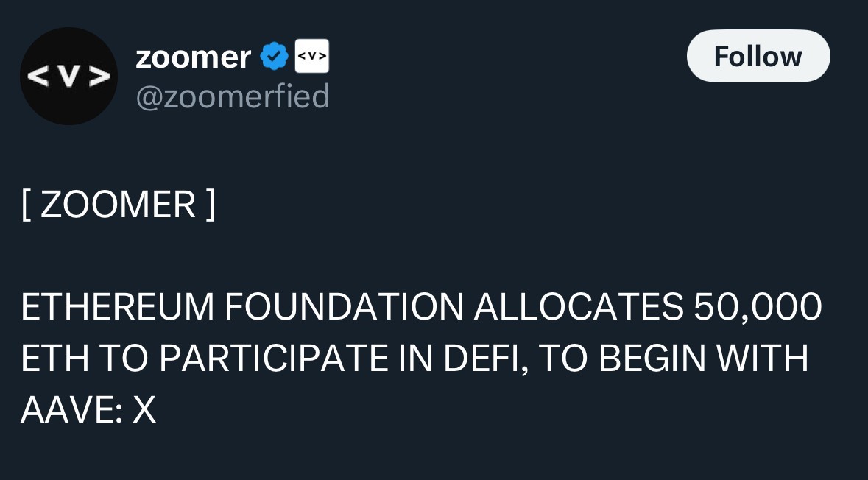Click the "[ ZOOMER ]" header line

(118, 204)
